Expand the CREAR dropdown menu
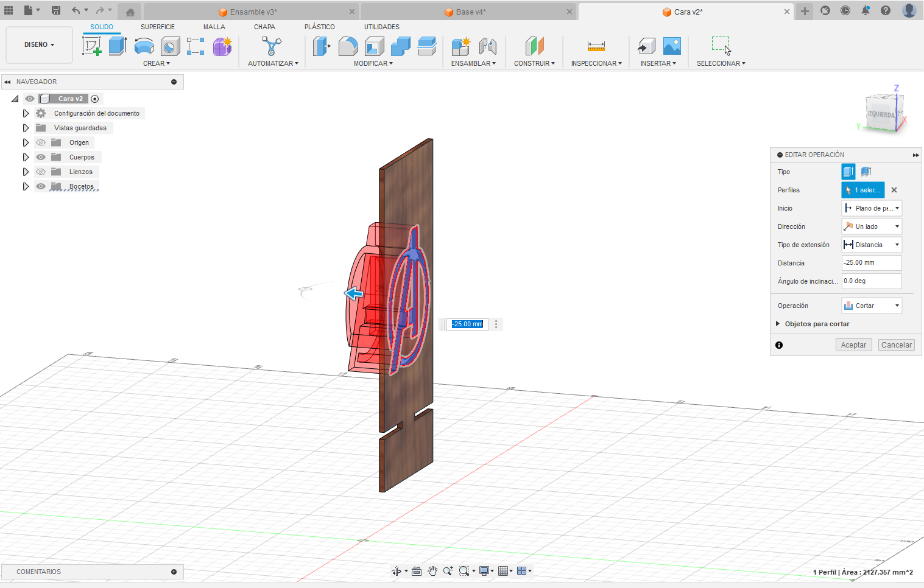The image size is (924, 588). click(157, 63)
